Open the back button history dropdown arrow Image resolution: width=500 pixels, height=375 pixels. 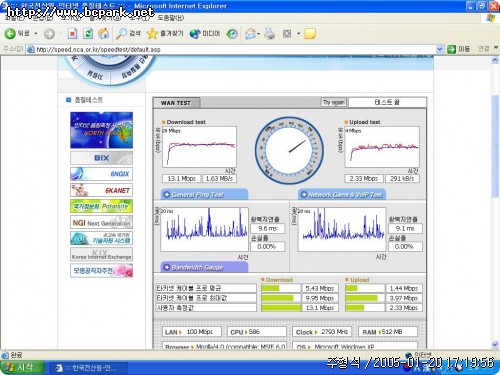point(36,34)
